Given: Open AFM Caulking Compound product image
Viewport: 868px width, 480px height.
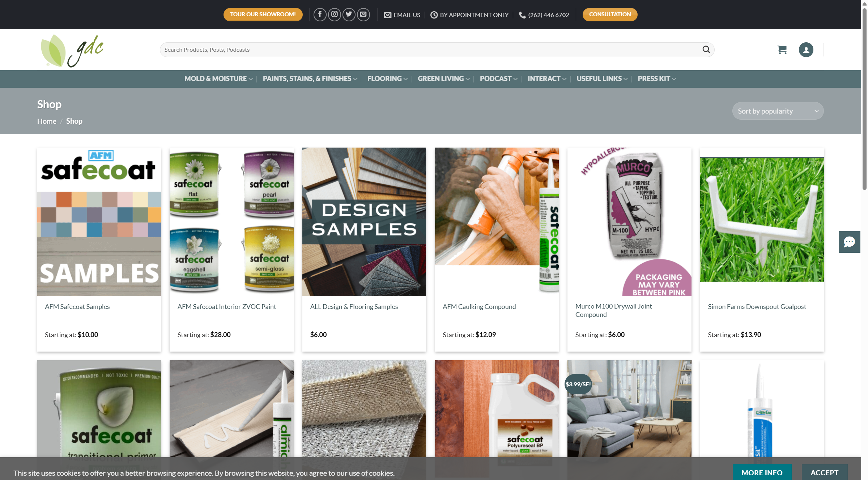Looking at the screenshot, I should [497, 222].
